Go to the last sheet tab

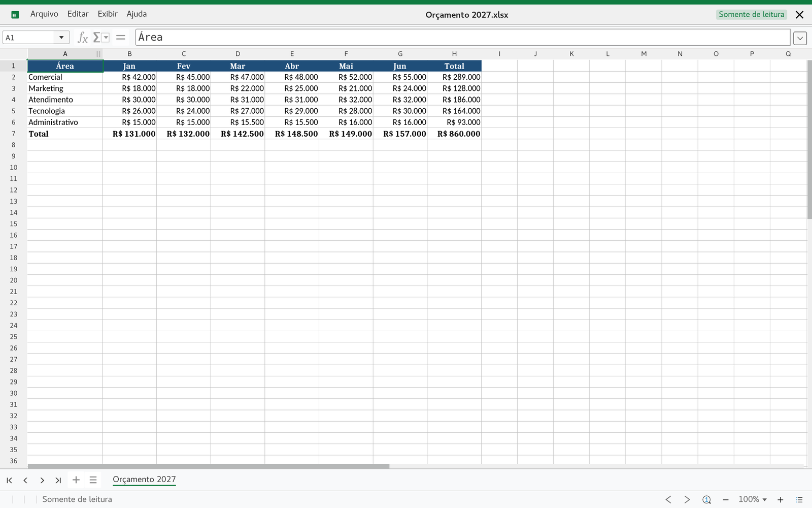(x=58, y=480)
